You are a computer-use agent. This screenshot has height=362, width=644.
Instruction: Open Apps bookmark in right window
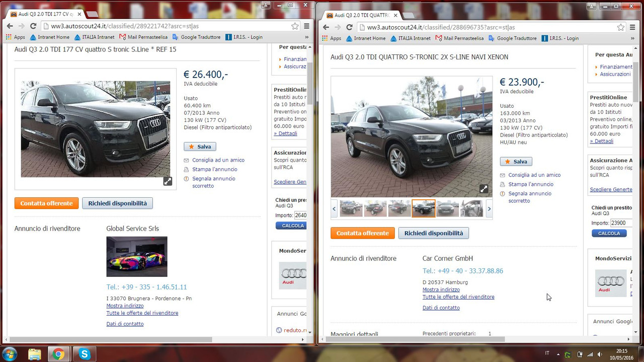point(331,38)
